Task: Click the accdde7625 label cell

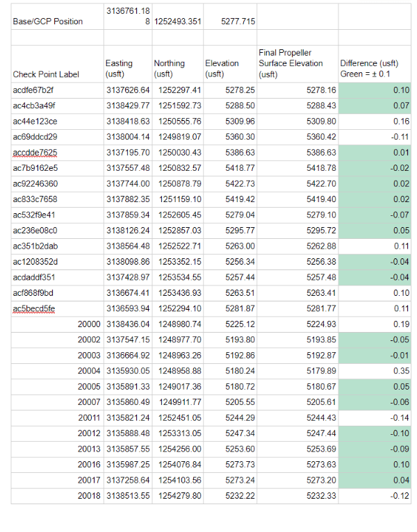Action: click(x=35, y=152)
